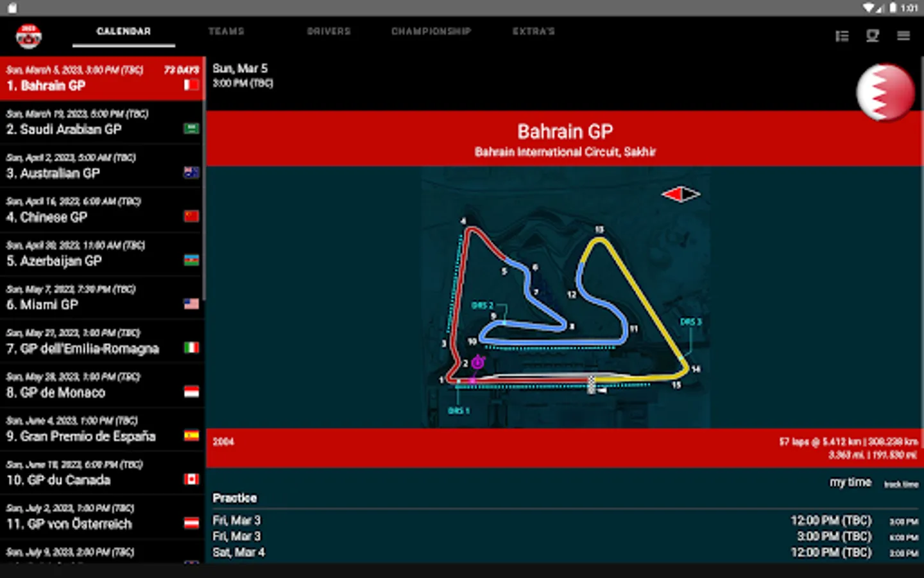This screenshot has width=924, height=578.
Task: Tap the Italian flag icon
Action: pos(191,347)
